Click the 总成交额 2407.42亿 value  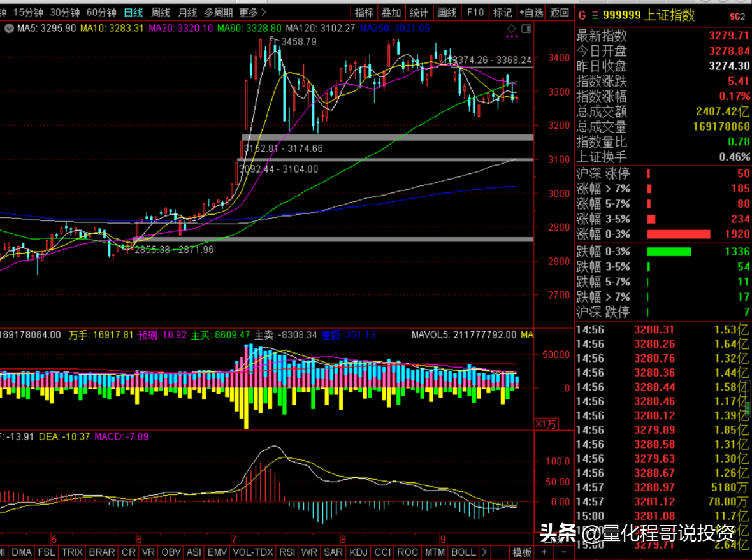722,111
